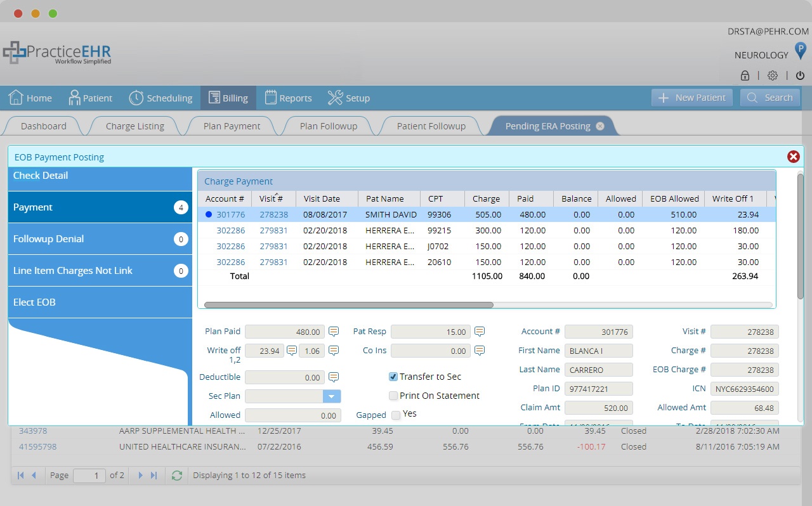Open note icon beside Co Ins

click(x=480, y=351)
